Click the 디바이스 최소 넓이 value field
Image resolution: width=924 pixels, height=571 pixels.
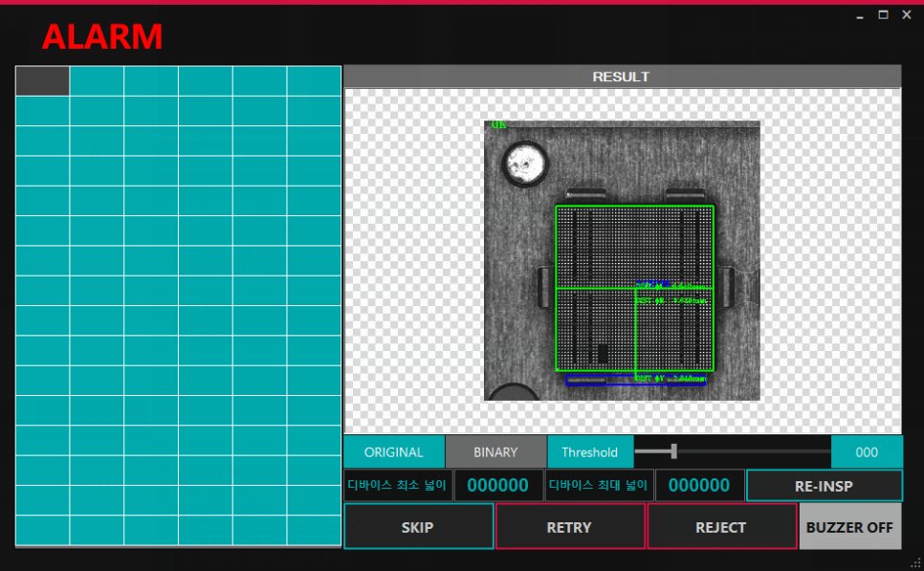[x=498, y=486]
